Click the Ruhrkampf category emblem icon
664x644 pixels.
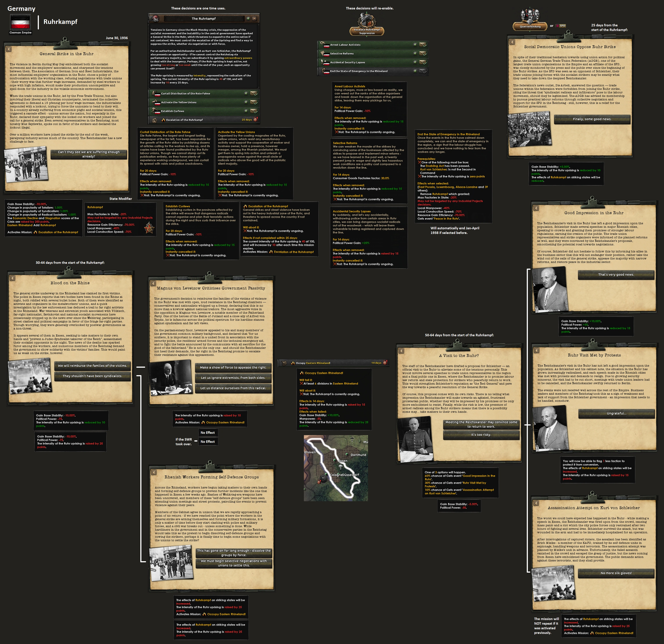[x=155, y=19]
